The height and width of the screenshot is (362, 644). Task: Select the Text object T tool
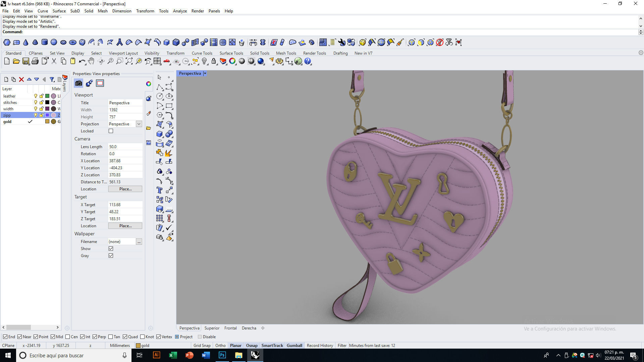pos(160,190)
